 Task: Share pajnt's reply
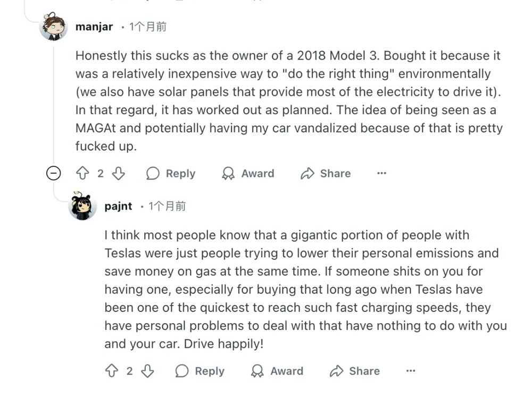click(355, 371)
